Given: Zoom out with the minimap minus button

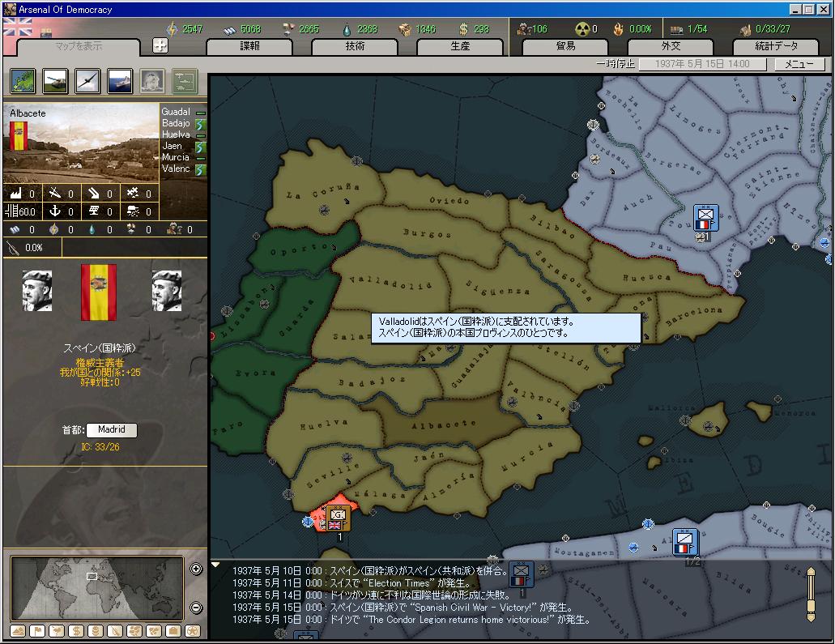Looking at the screenshot, I should [196, 608].
